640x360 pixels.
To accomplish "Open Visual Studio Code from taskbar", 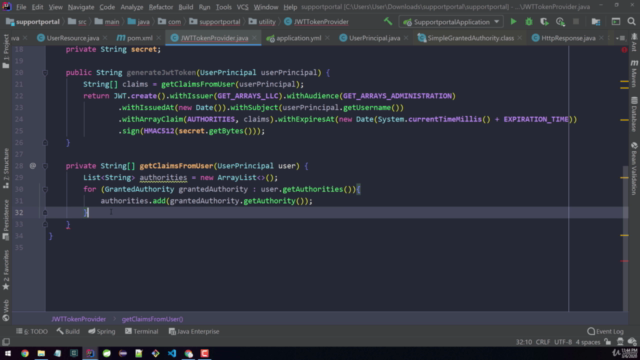I will coord(172,353).
